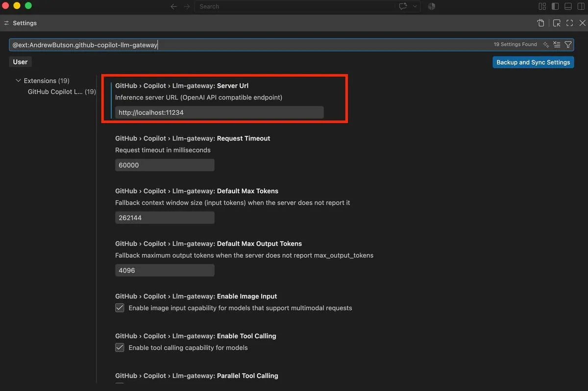
Task: Click the Default Max Tokens setting title
Action: pyautogui.click(x=196, y=191)
